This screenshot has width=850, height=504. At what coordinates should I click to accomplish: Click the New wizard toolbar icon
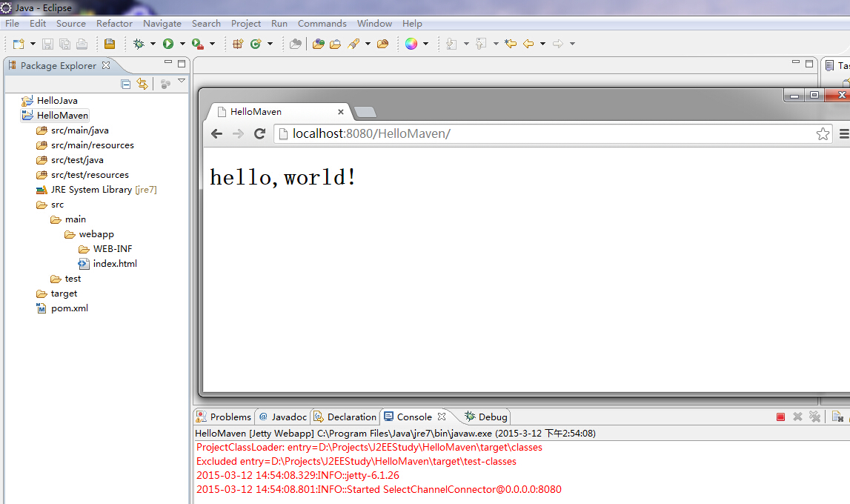(x=19, y=44)
